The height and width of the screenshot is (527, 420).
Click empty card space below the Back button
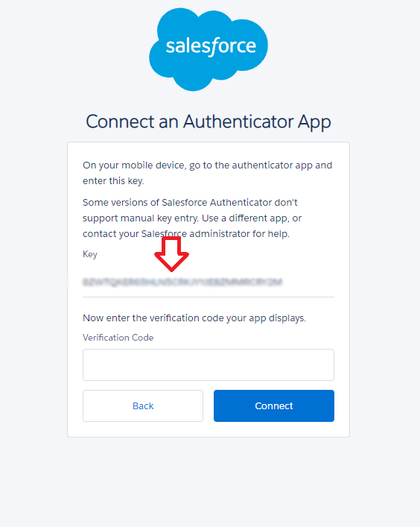point(143,429)
